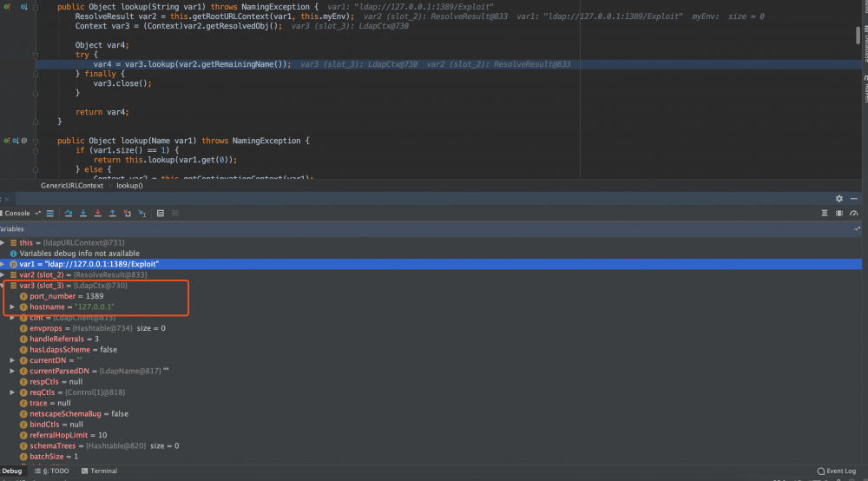The width and height of the screenshot is (868, 481).
Task: Select the var1 ldap URL variable row
Action: point(431,264)
